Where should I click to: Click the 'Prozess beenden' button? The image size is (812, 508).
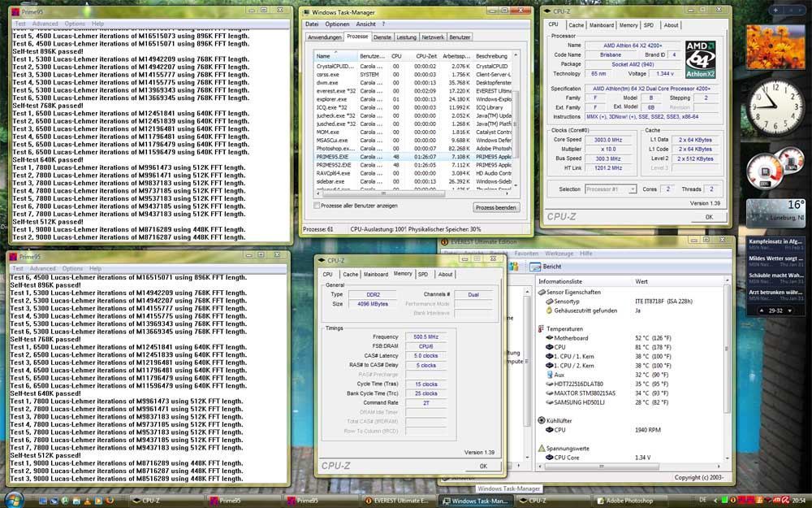(495, 207)
